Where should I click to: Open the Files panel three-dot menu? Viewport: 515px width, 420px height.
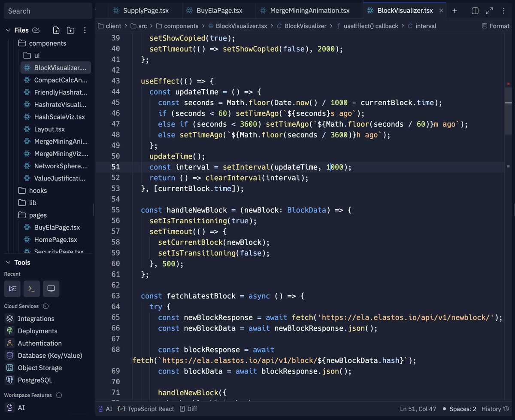coord(85,30)
